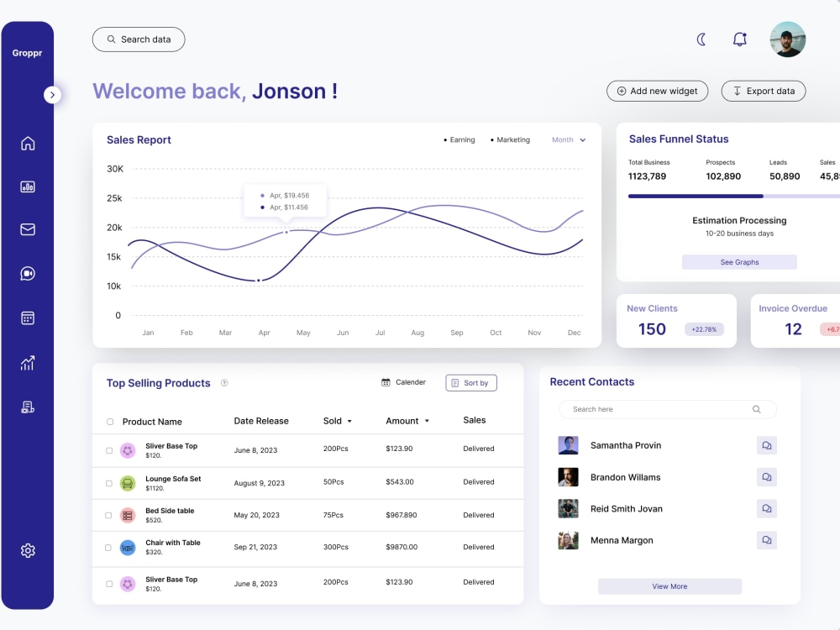Click the Add new widget button
This screenshot has height=630, width=840.
657,91
